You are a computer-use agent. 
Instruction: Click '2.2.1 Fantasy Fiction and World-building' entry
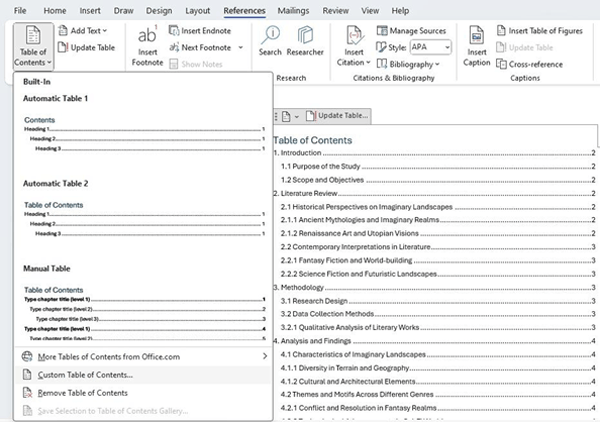pos(438,260)
